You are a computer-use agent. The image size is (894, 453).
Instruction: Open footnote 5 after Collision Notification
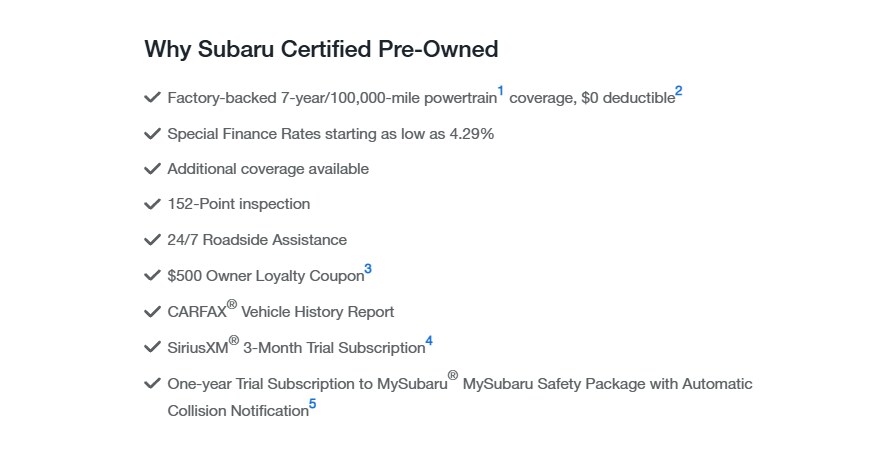(312, 404)
